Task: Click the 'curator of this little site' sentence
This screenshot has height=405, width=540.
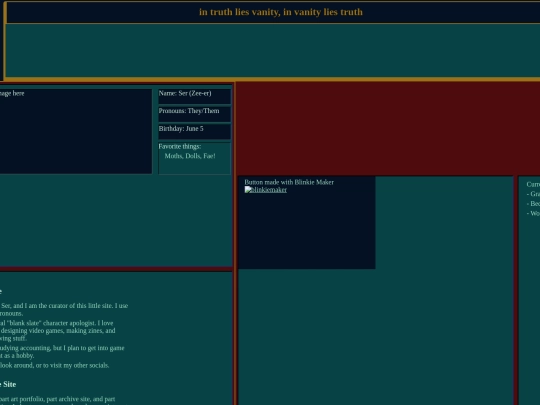Action: [64, 309]
